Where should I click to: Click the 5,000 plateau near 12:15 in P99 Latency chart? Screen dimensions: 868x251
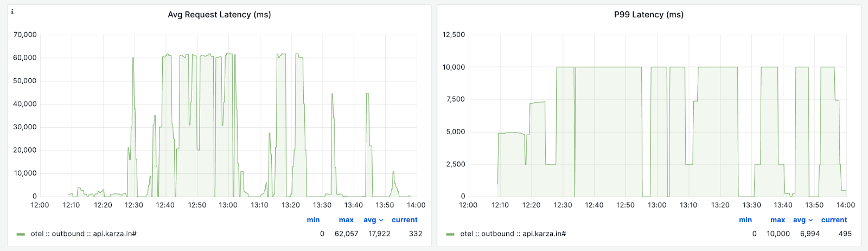tap(510, 133)
